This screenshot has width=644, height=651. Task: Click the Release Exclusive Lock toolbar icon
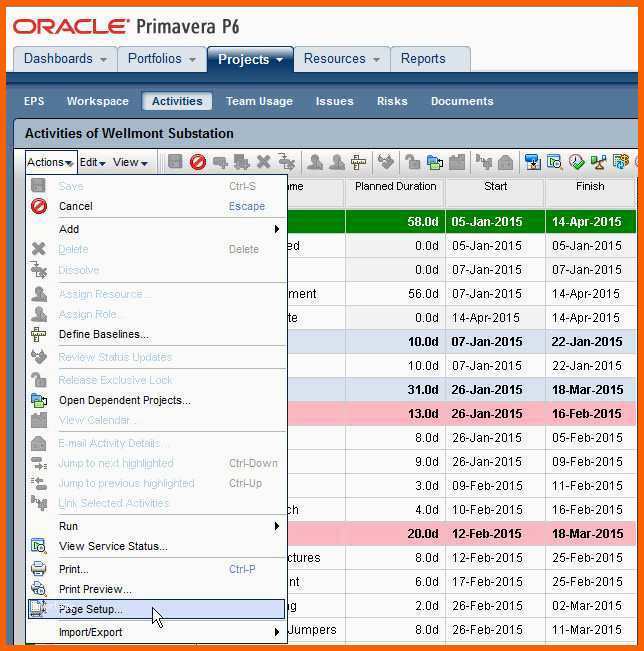coord(412,162)
